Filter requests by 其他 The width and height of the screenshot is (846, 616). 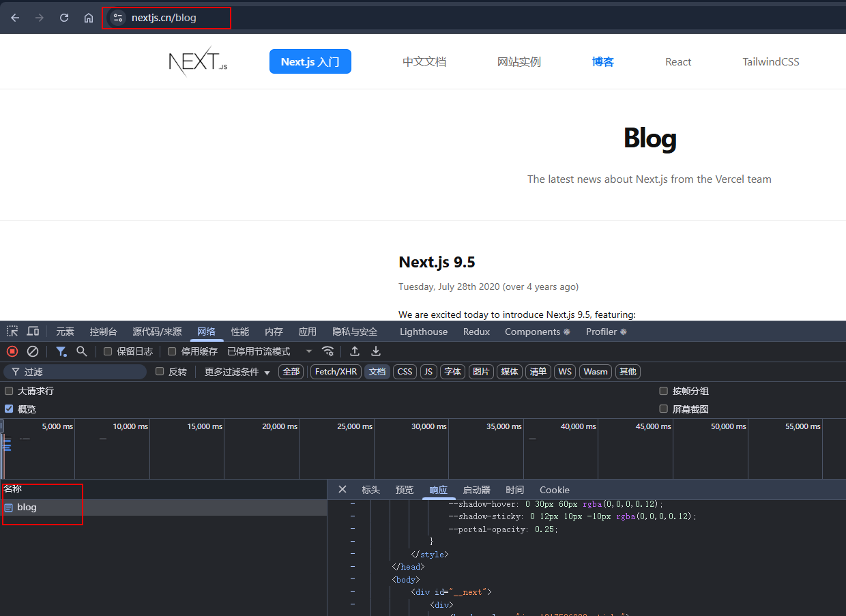click(x=628, y=372)
